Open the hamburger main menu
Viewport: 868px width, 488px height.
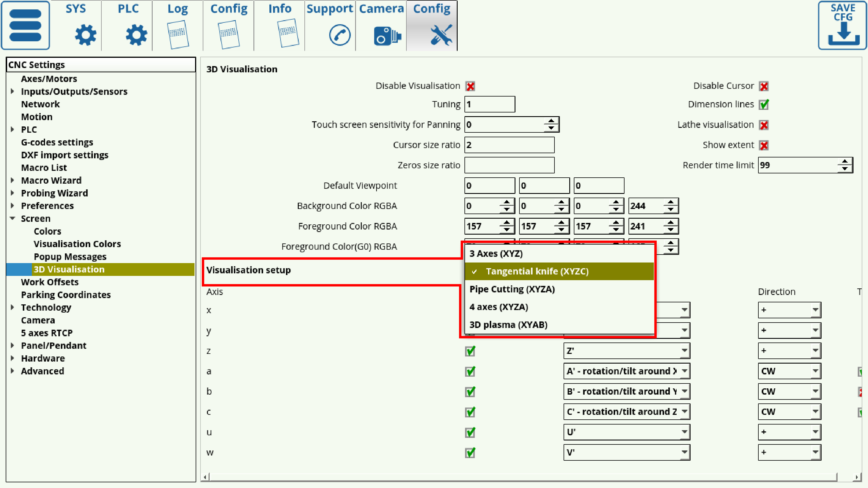pos(25,25)
